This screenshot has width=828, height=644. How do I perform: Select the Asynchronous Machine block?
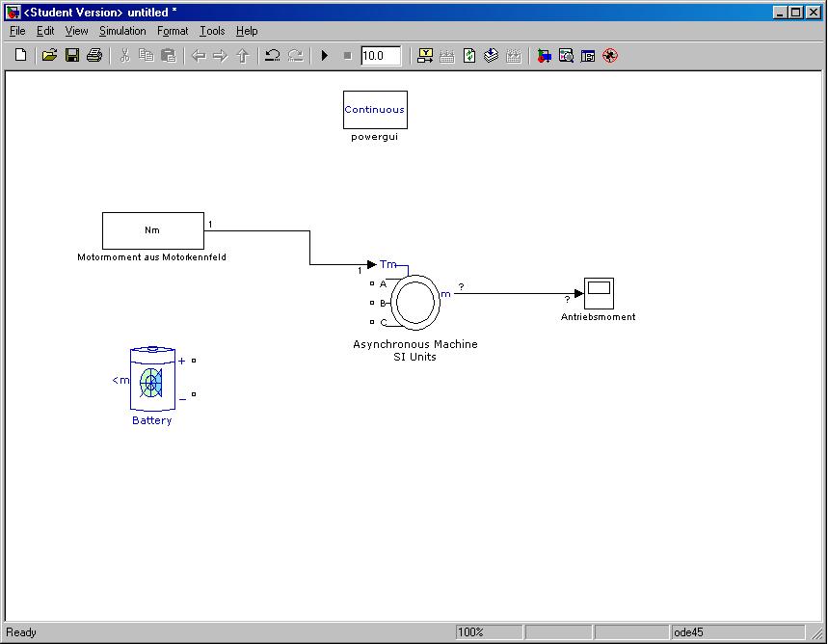[414, 301]
